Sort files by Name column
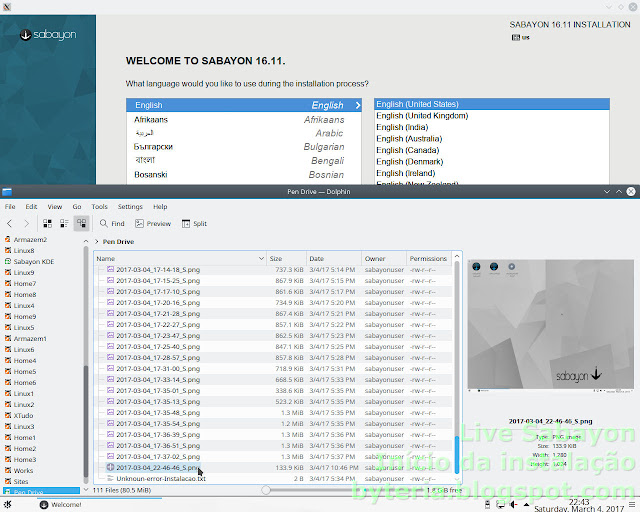The height and width of the screenshot is (512, 640). click(180, 258)
